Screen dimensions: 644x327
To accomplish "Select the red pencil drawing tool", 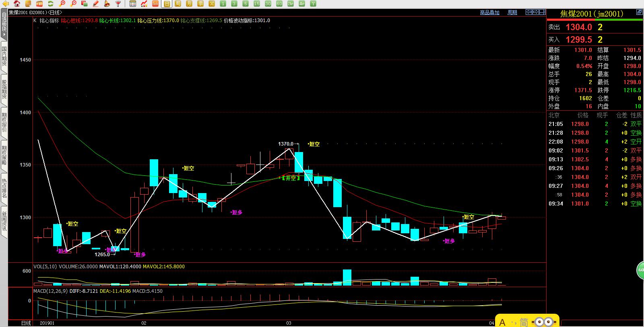I will click(x=96, y=4).
